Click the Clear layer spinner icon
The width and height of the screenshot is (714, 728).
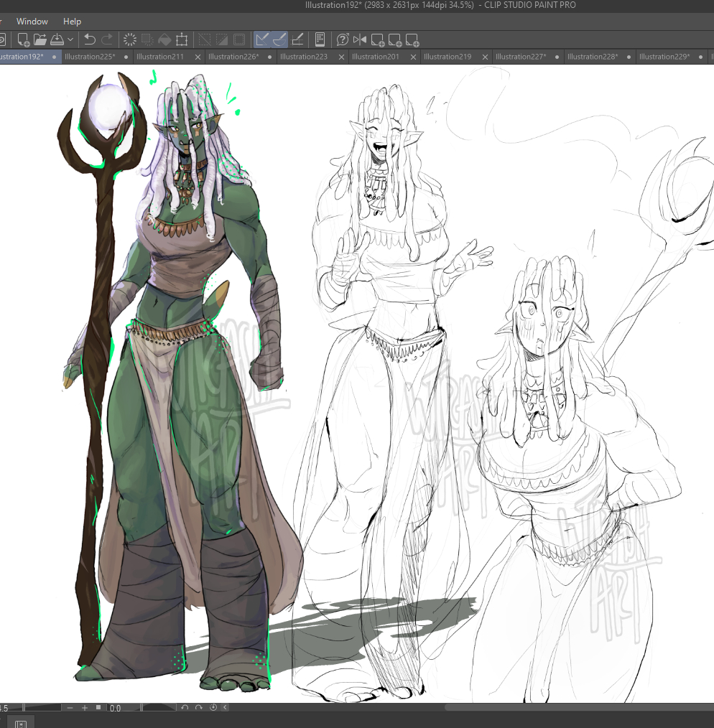130,39
